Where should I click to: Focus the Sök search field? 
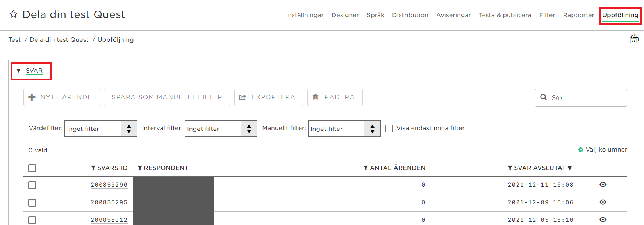pyautogui.click(x=581, y=98)
